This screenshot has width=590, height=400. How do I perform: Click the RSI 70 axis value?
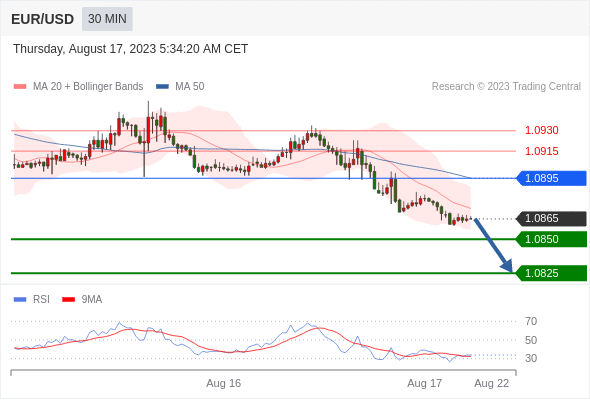click(x=531, y=321)
